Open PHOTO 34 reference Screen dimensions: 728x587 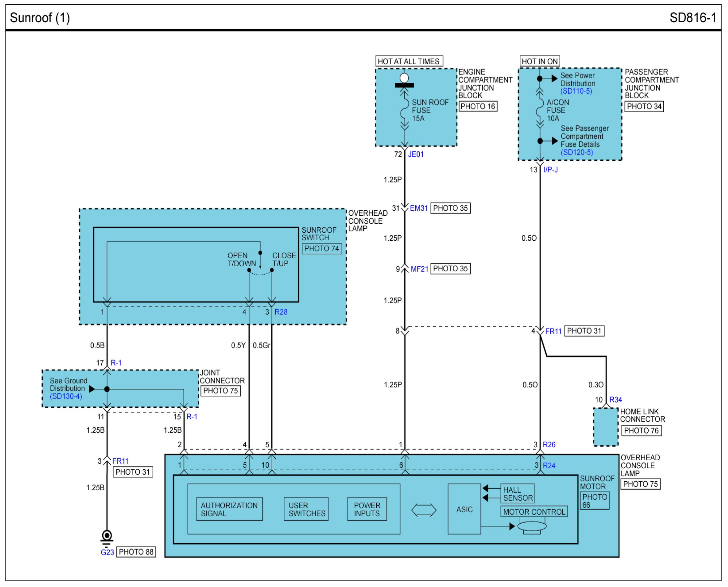pos(644,106)
